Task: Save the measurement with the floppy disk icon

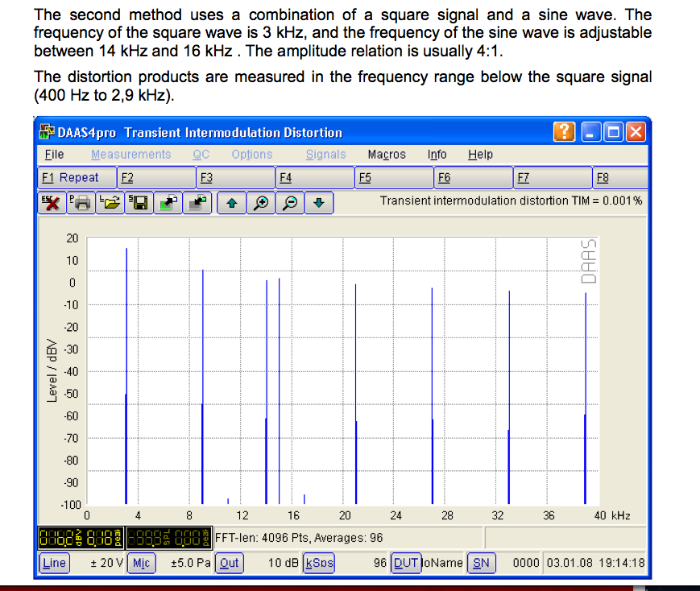Action: coord(139,203)
